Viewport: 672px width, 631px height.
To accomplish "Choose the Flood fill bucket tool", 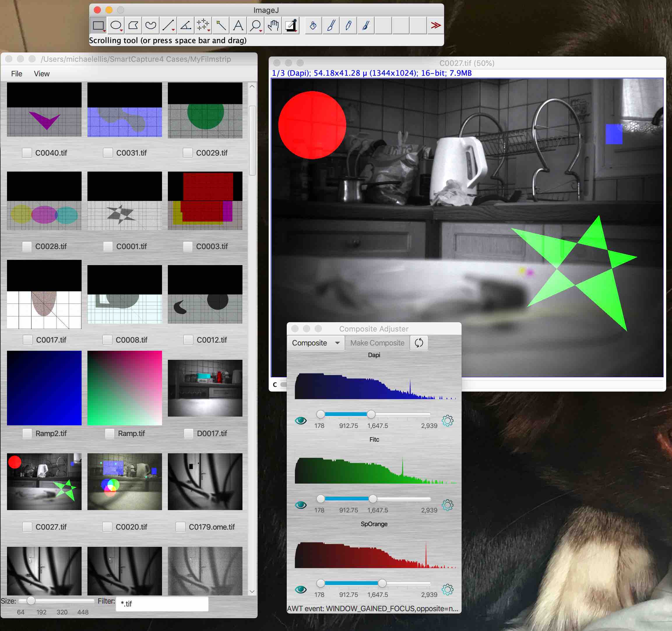I will click(x=313, y=25).
